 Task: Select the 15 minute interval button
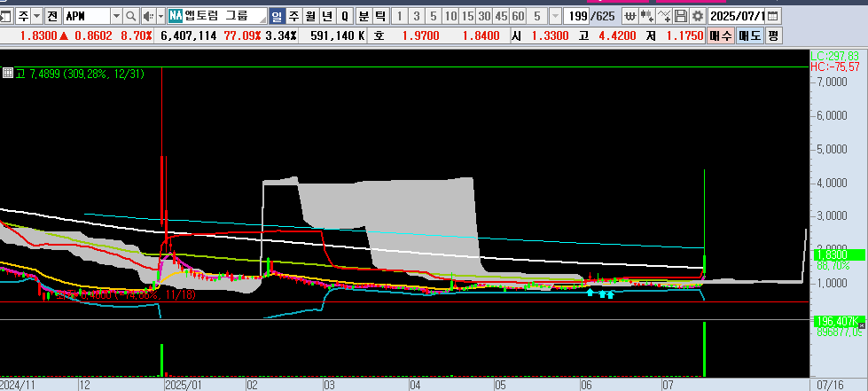click(x=468, y=16)
